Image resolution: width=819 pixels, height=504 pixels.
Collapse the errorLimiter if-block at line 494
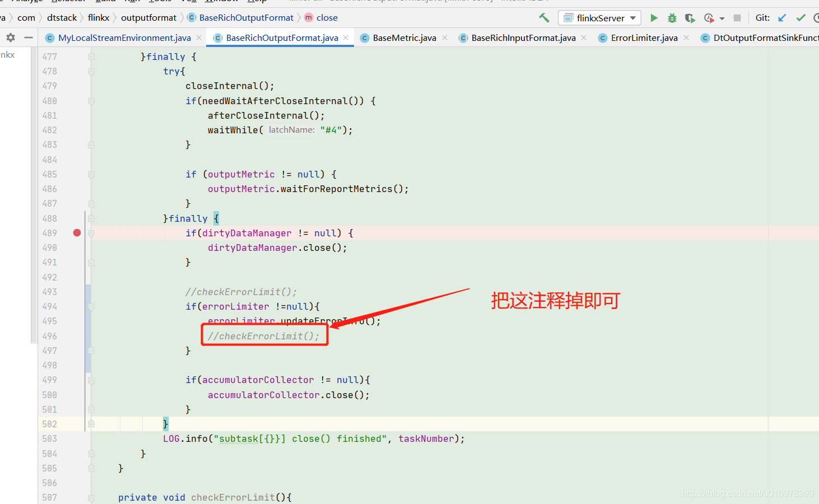point(91,306)
